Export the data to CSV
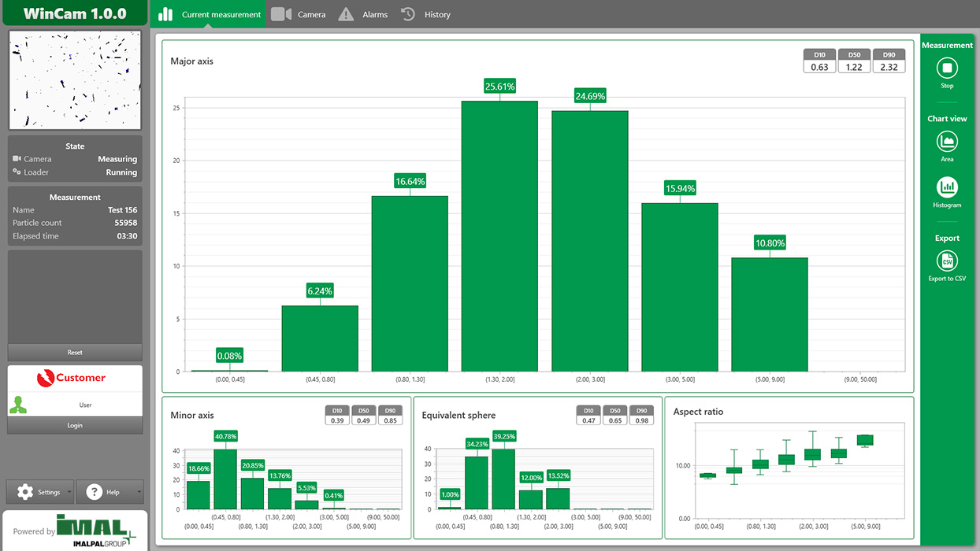This screenshot has height=551, width=980. click(947, 261)
